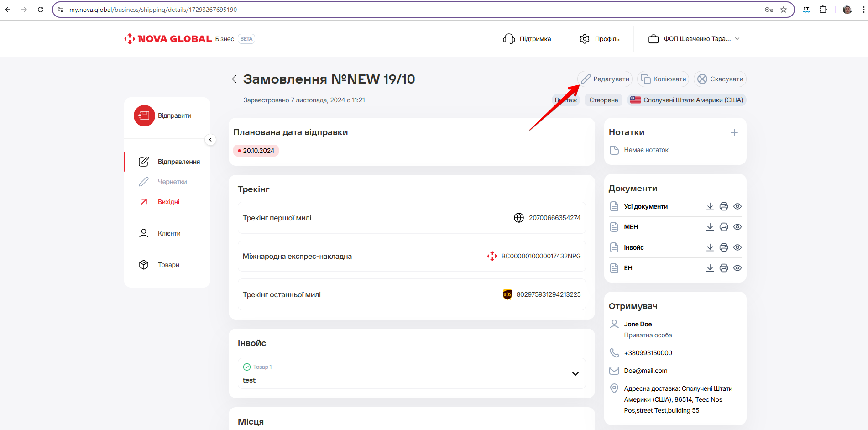The height and width of the screenshot is (430, 868).
Task: Click the Редагувати button
Action: [x=605, y=79]
